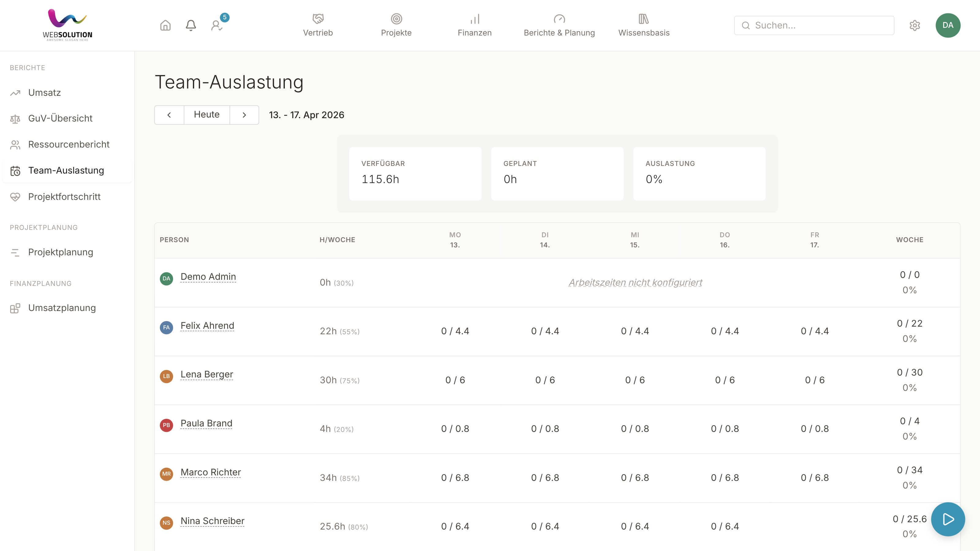Screen dimensions: 980x551
Task: Open the home dashboard icon
Action: [165, 25]
